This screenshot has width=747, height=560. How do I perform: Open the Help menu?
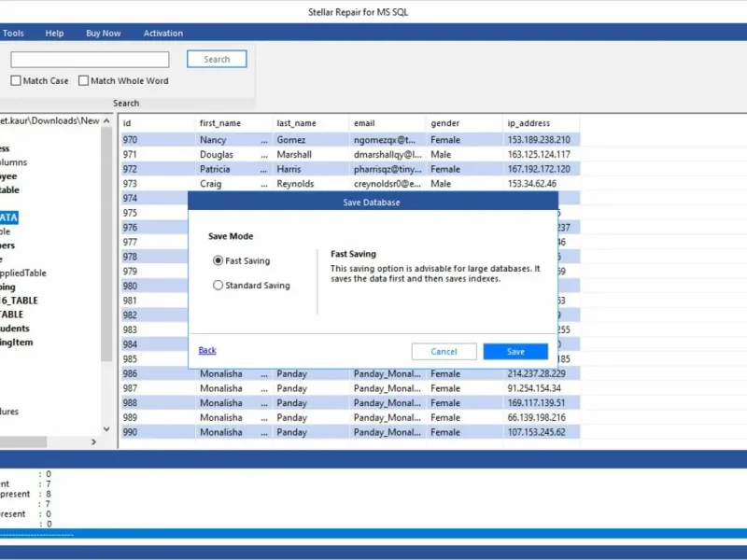pyautogui.click(x=55, y=34)
